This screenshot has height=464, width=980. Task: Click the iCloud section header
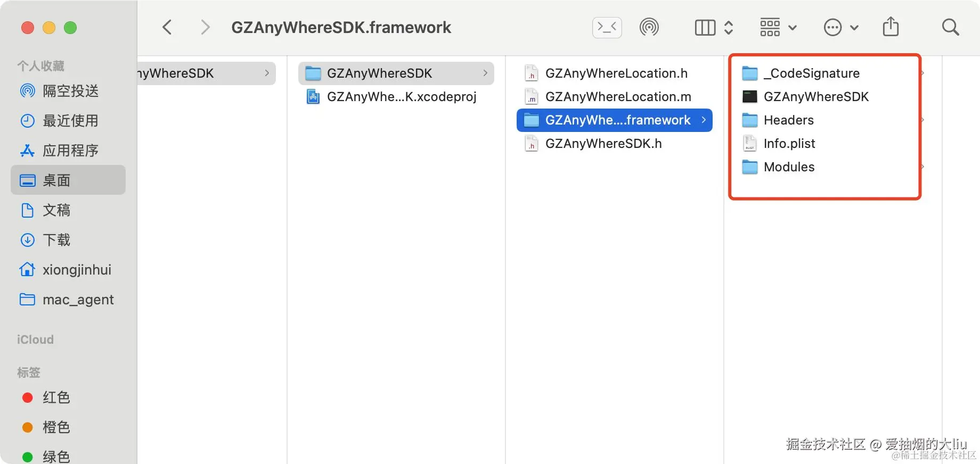[x=35, y=339]
